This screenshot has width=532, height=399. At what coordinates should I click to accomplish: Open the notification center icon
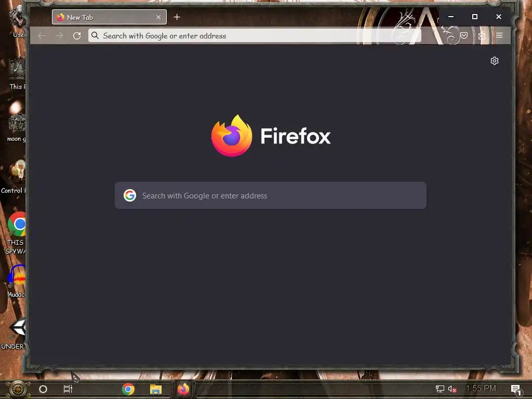[x=516, y=389]
